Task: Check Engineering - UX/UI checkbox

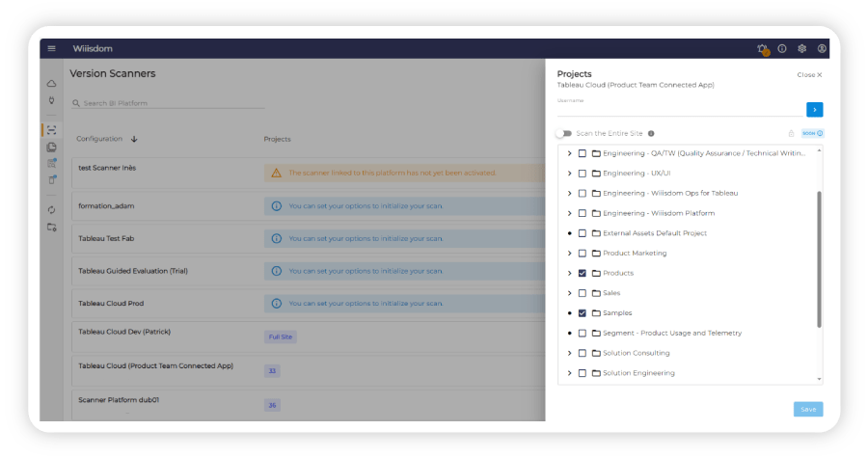Action: 583,174
